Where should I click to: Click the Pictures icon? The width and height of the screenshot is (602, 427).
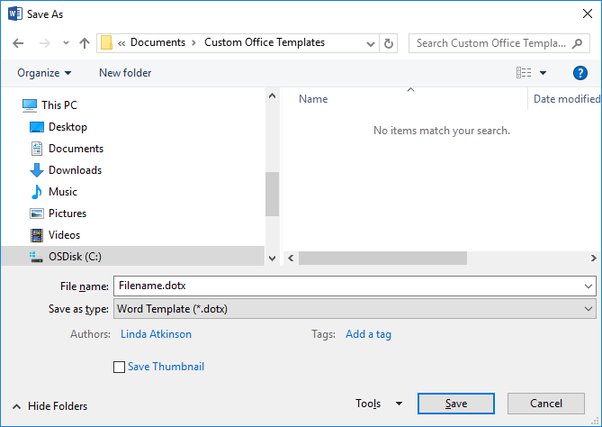pyautogui.click(x=37, y=213)
